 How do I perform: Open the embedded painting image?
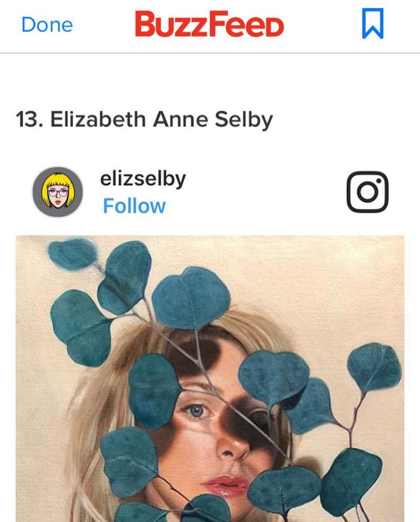(x=210, y=379)
